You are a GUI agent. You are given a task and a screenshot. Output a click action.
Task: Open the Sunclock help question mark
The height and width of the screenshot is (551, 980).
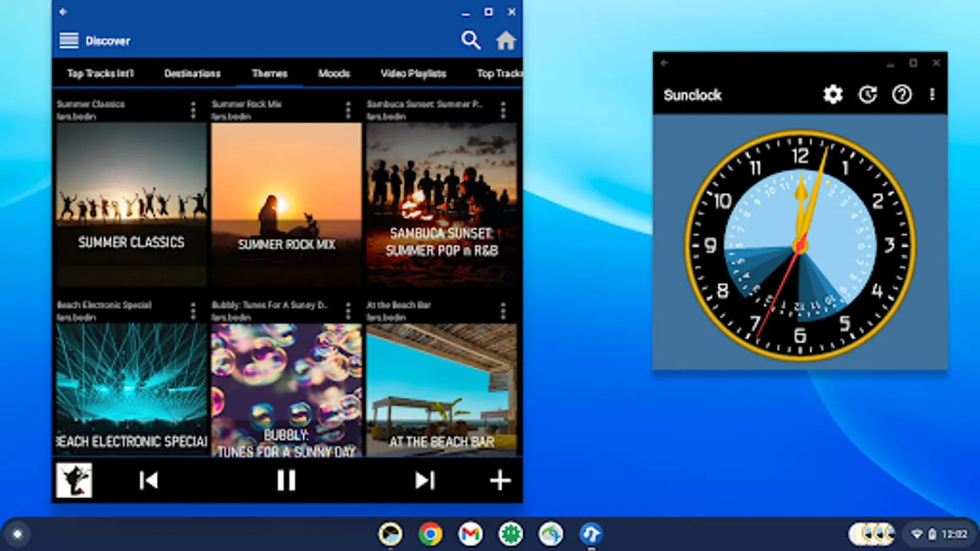902,94
